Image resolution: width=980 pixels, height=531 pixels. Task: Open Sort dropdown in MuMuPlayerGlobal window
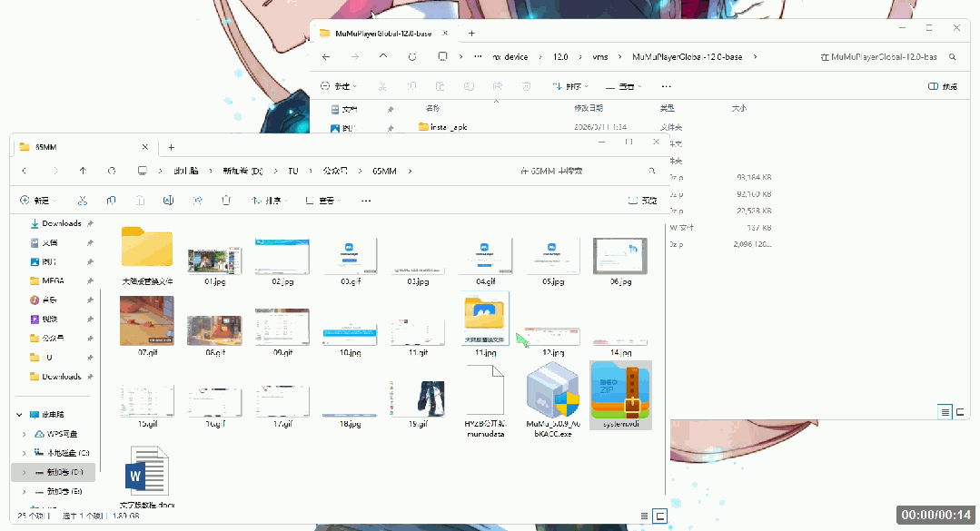point(570,86)
